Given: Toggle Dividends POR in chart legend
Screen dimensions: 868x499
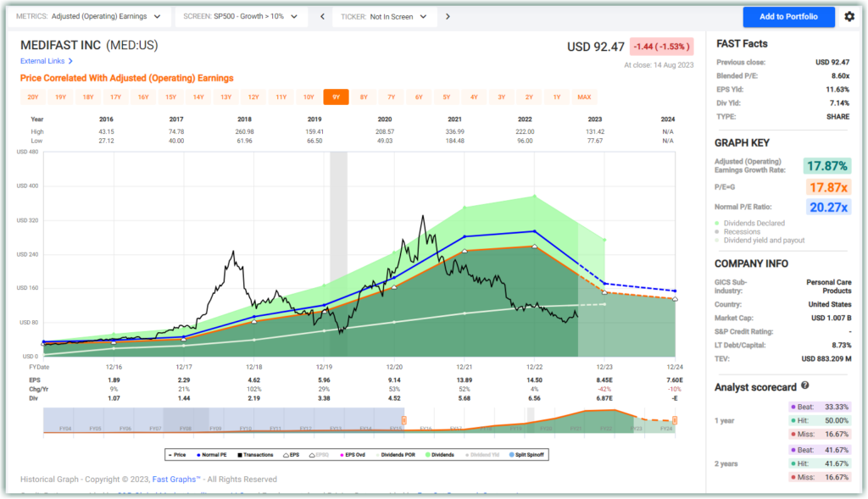Looking at the screenshot, I should click(395, 455).
